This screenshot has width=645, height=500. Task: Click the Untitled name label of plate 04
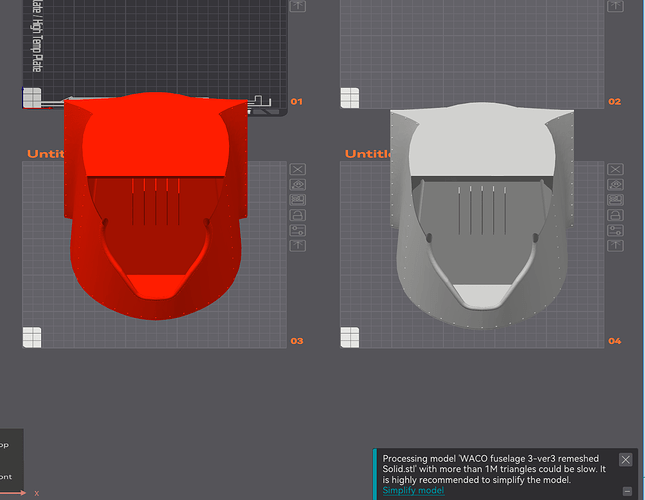(367, 154)
